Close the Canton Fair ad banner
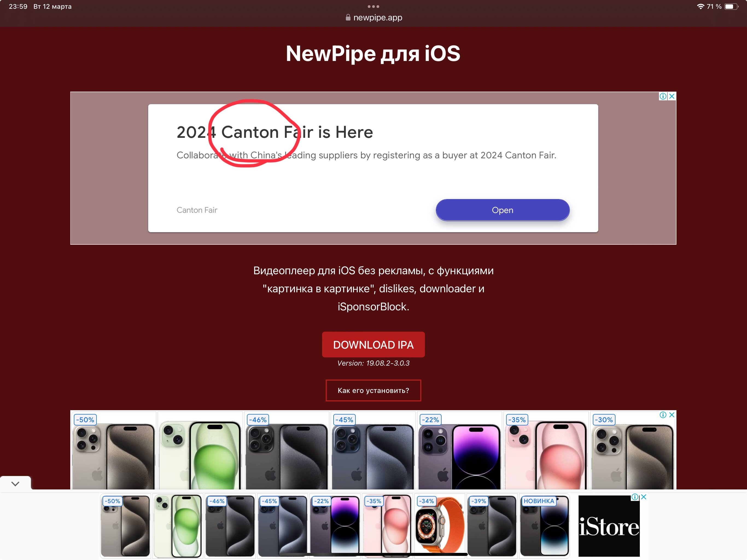This screenshot has width=747, height=560. click(x=672, y=96)
